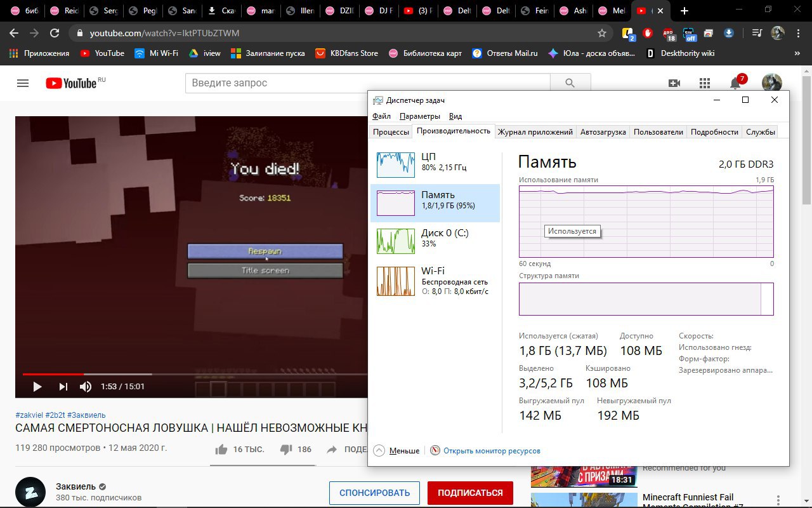Reload the browser page
Image resolution: width=812 pixels, height=508 pixels.
pyautogui.click(x=55, y=33)
